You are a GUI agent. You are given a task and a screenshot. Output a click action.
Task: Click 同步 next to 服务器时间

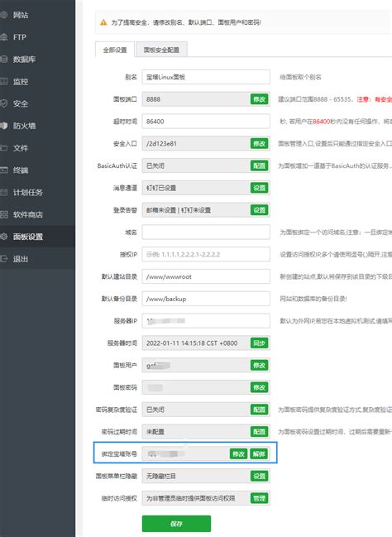[x=259, y=343]
